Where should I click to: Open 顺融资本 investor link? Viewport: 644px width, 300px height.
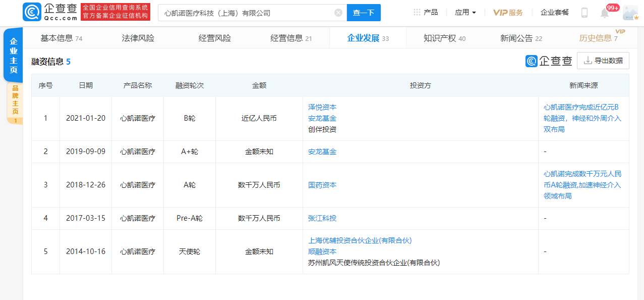322,252
